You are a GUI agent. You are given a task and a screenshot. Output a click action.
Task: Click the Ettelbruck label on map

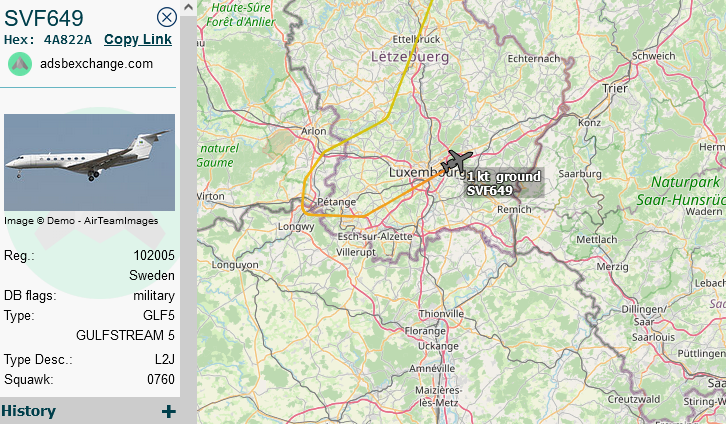[416, 39]
